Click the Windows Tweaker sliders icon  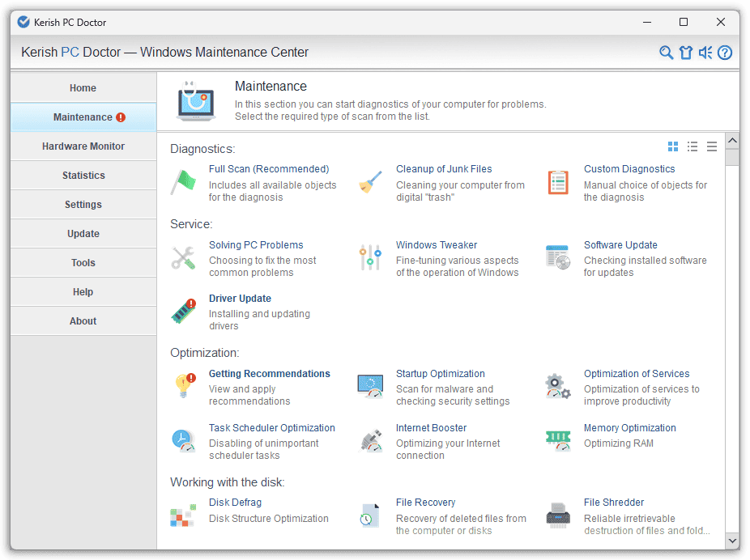[x=371, y=257]
